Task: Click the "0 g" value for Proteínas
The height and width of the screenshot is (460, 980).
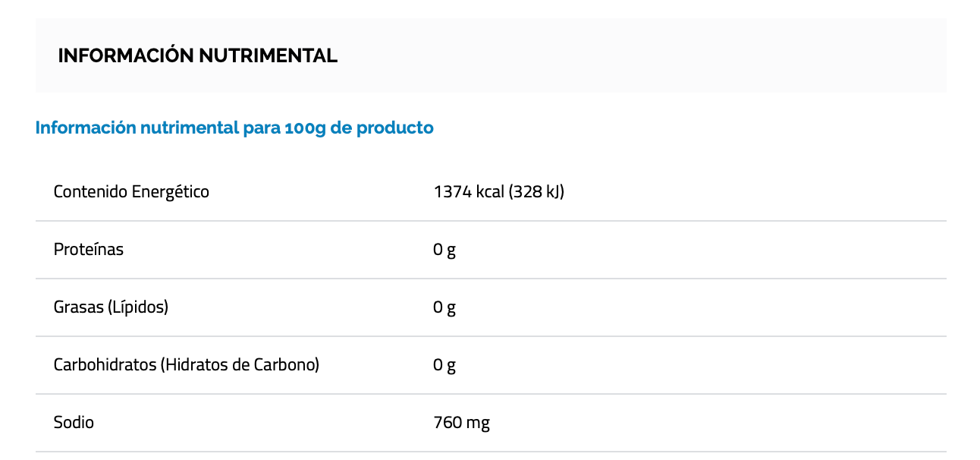Action: (x=444, y=250)
